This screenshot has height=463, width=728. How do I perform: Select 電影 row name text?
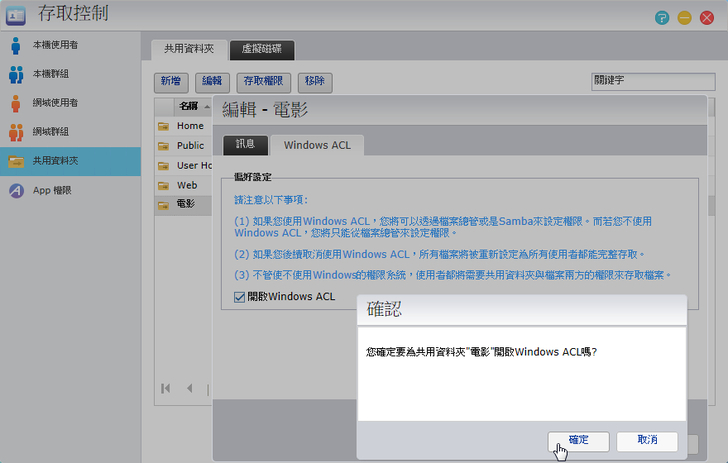[x=185, y=204]
